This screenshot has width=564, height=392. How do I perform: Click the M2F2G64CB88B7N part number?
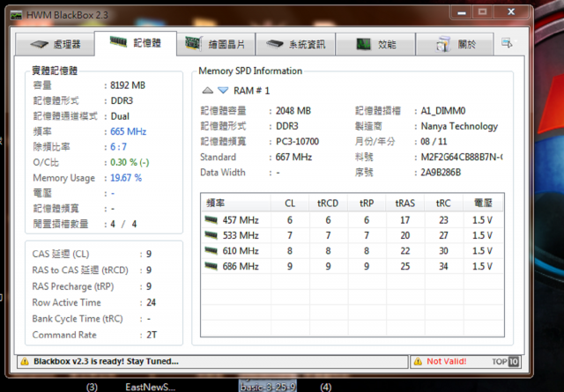[462, 157]
